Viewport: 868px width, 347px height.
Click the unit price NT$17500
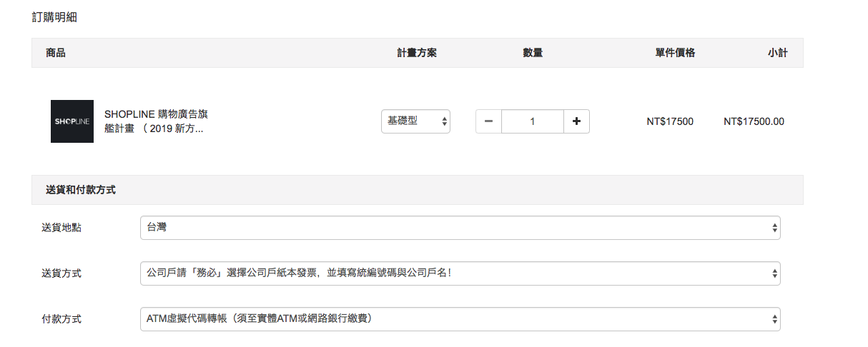pos(670,121)
